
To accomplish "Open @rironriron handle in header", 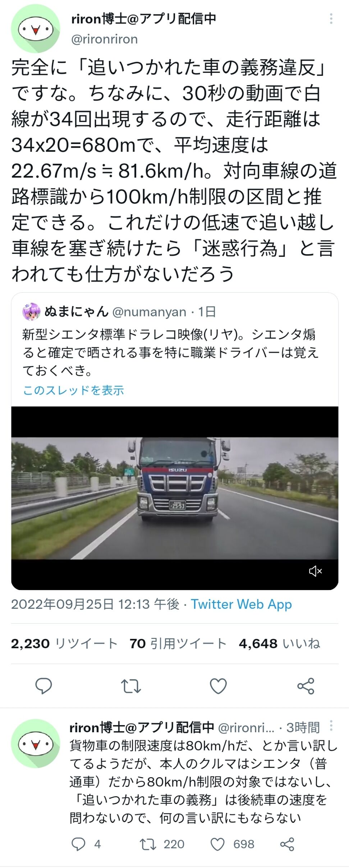I will pos(105,39).
